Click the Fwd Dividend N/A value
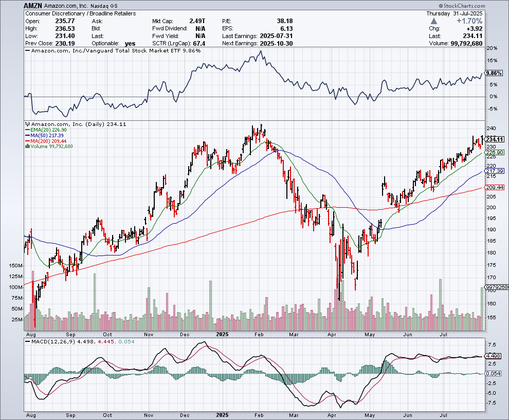 [201, 29]
